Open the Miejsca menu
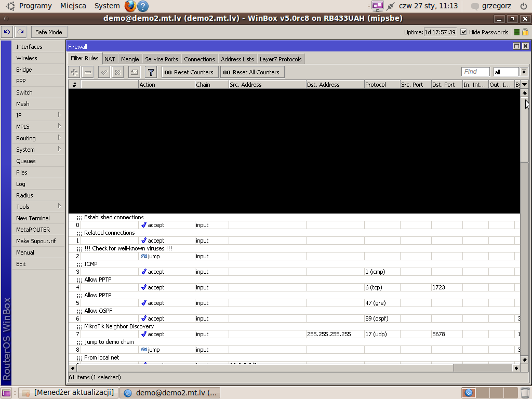The height and width of the screenshot is (399, 532). [73, 6]
